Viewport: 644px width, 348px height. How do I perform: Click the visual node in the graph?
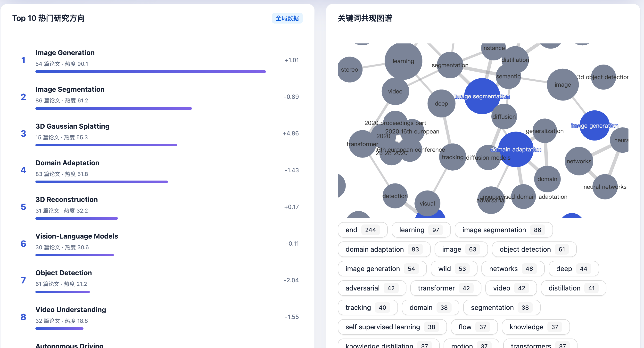427,204
